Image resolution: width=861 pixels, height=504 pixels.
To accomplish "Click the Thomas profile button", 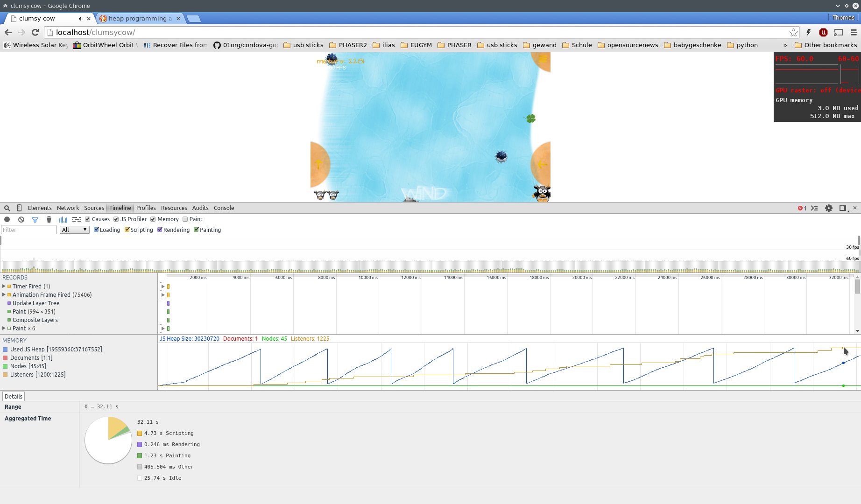I will click(x=843, y=17).
